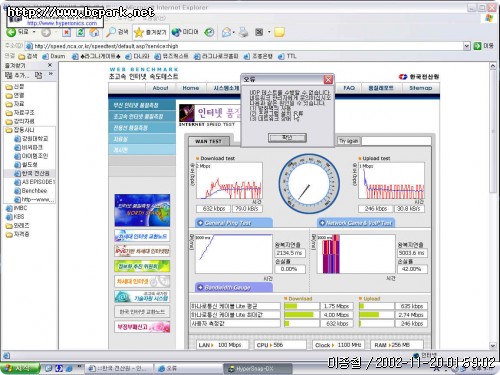
Task: Click the IE Back arrow icon
Action: tap(11, 32)
